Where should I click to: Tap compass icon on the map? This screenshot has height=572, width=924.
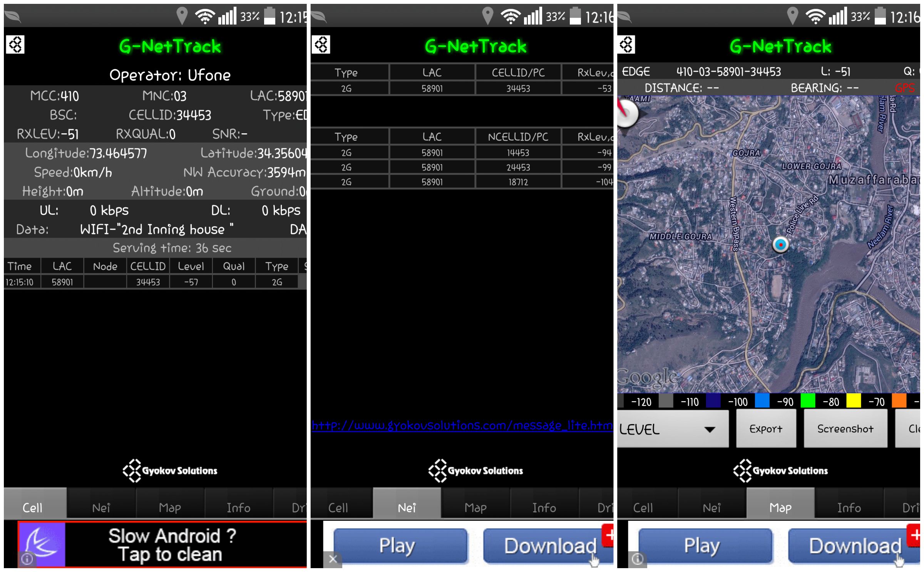(628, 112)
